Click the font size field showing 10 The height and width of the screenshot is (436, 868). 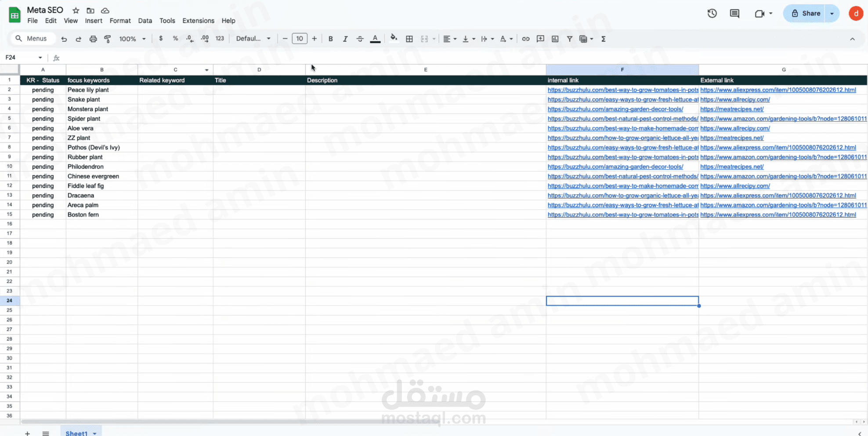[x=300, y=39]
